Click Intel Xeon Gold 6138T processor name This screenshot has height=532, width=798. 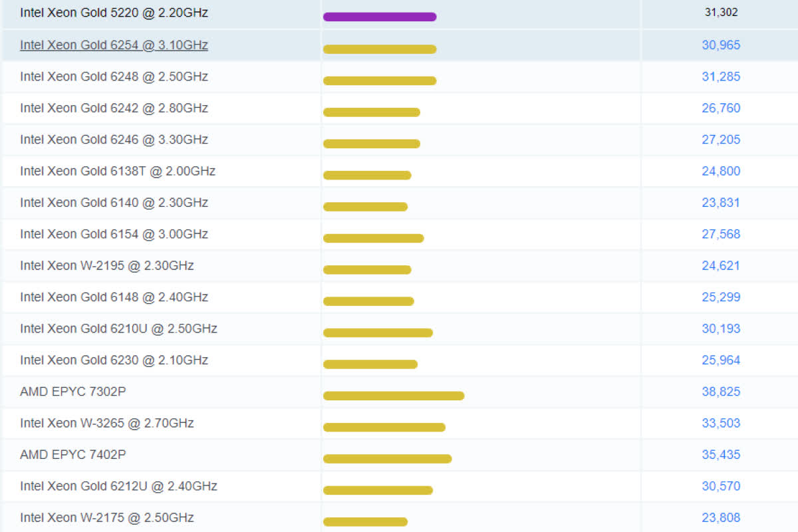[118, 171]
